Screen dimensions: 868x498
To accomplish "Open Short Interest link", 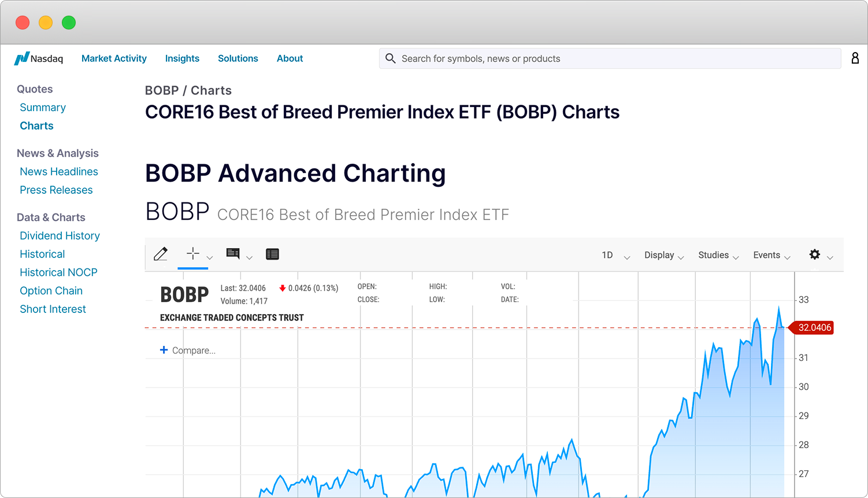I will tap(53, 309).
